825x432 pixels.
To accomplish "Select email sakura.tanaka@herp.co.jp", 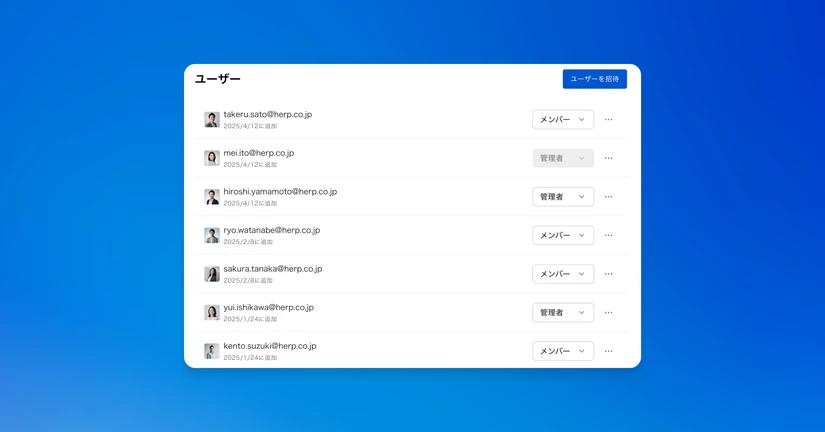I will click(273, 268).
